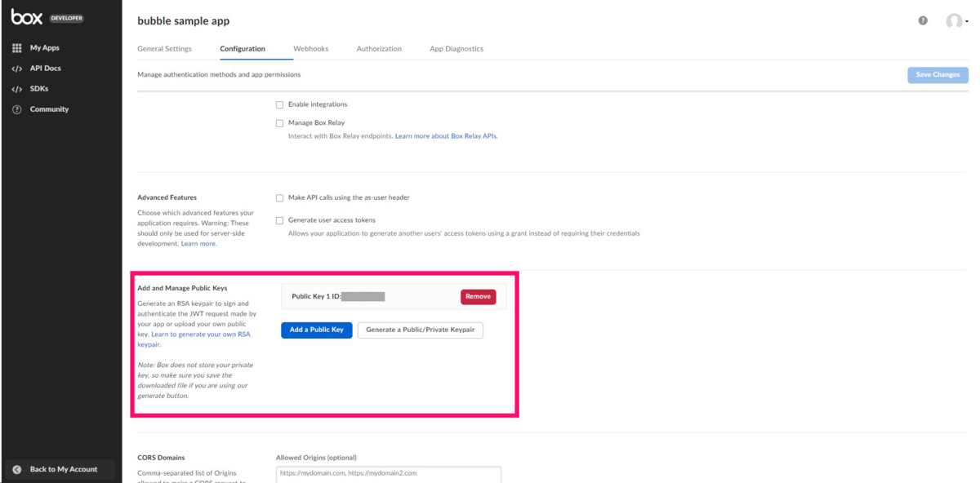Screen dimensions: 980x483
Task: Click the Community question icon
Action: pyautogui.click(x=16, y=109)
